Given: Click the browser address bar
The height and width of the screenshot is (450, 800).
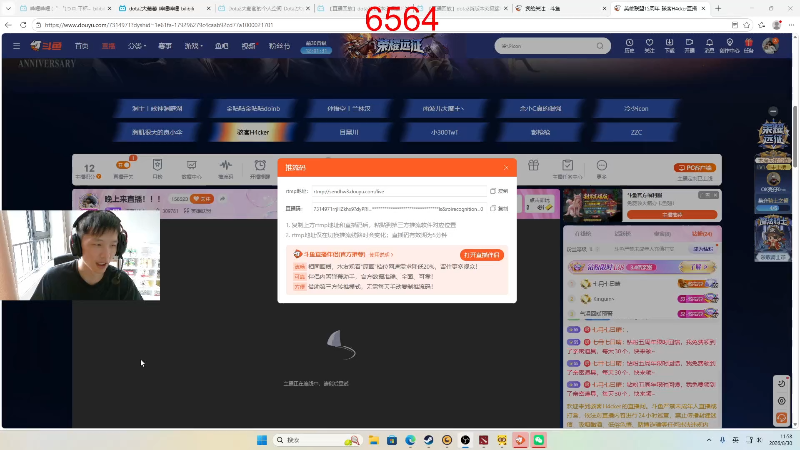Looking at the screenshot, I should click(380, 24).
